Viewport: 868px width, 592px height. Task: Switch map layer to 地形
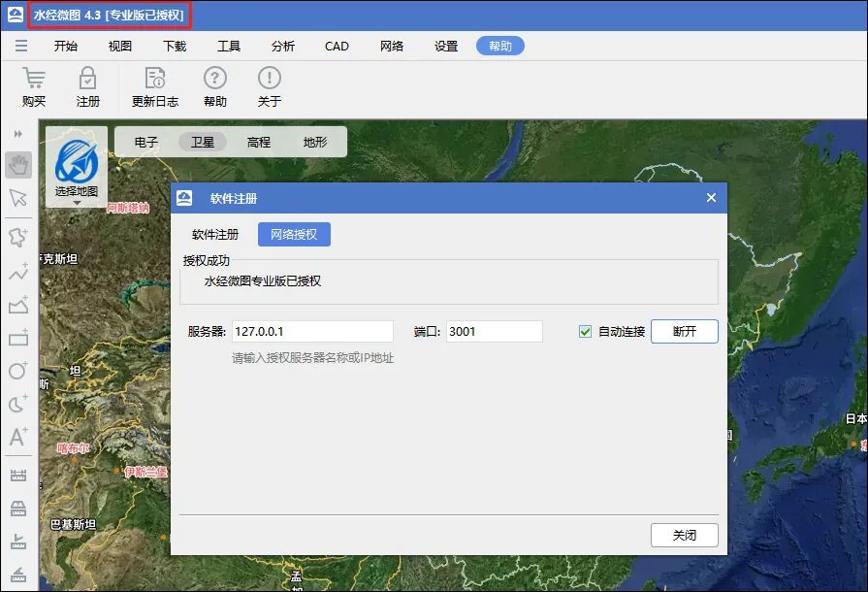pos(315,142)
